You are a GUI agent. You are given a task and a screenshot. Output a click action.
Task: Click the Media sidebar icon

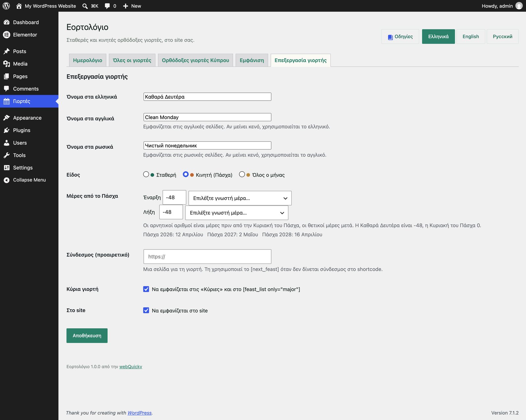pos(7,64)
